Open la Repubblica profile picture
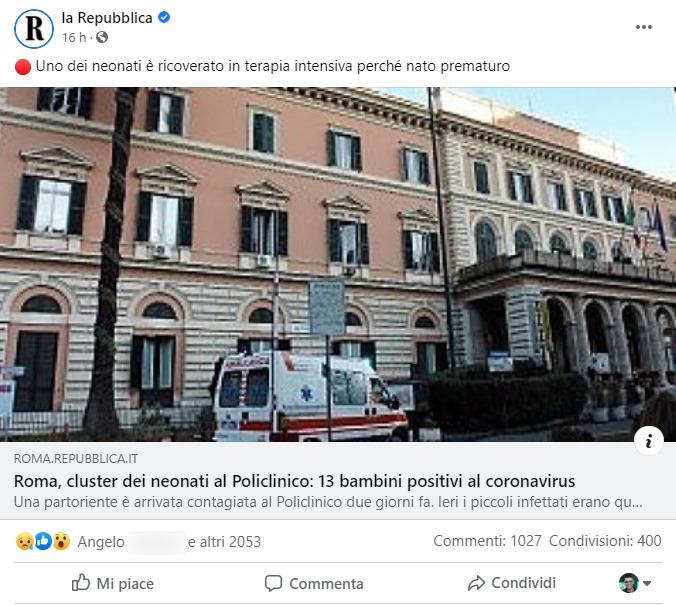The height and width of the screenshot is (605, 676). pos(34,28)
